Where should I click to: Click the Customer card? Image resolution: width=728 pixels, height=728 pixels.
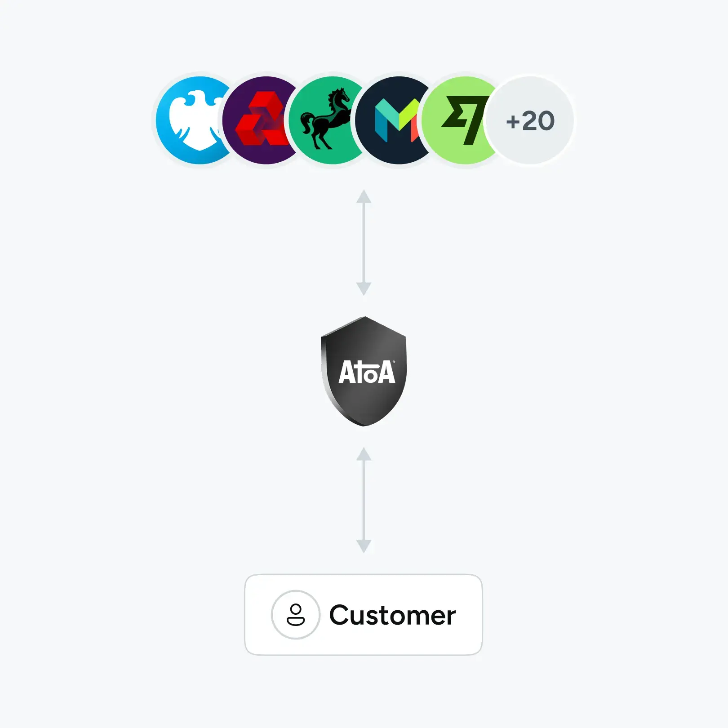coord(364,615)
